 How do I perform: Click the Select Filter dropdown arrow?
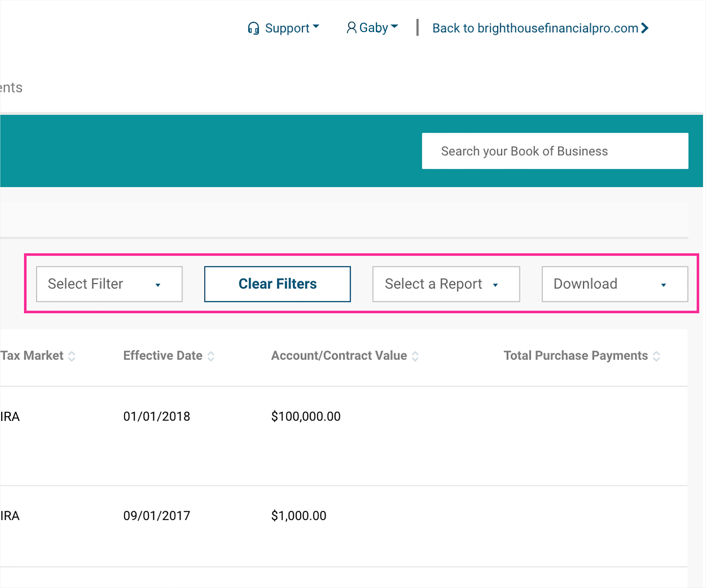pyautogui.click(x=158, y=285)
